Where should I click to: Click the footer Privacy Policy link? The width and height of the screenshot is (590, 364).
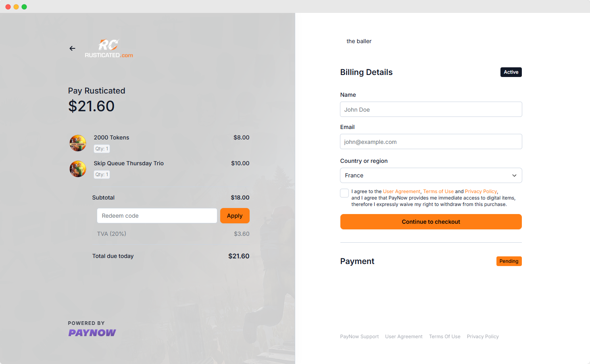pos(483,337)
